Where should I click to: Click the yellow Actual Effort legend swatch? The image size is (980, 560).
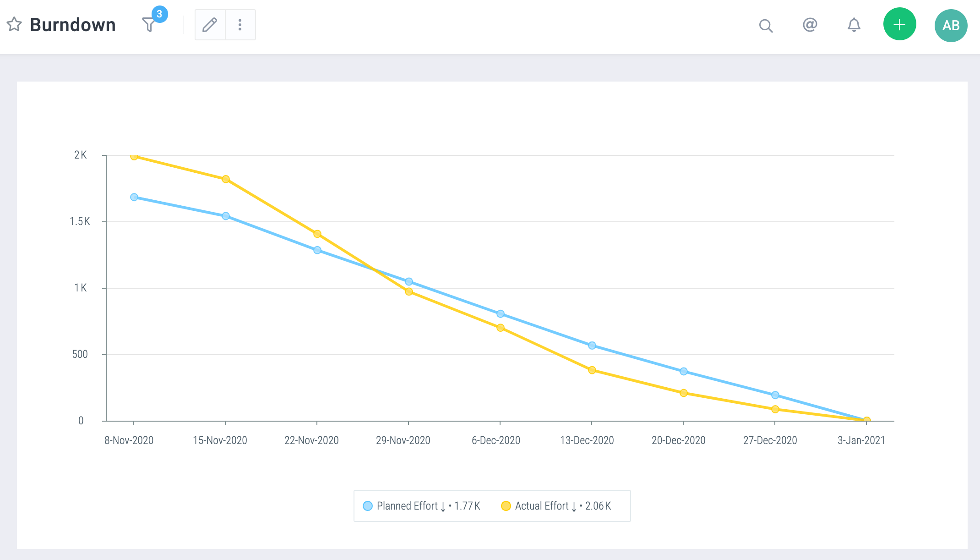[506, 506]
